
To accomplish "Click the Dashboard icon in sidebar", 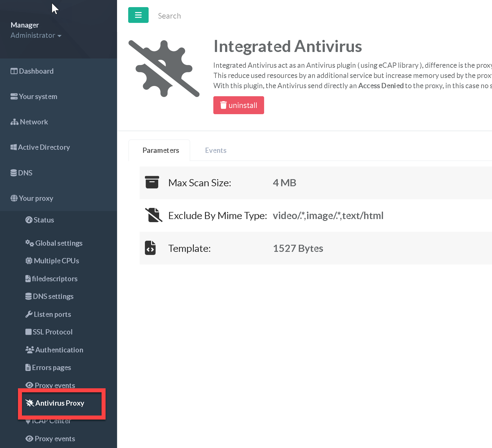I will click(x=14, y=71).
